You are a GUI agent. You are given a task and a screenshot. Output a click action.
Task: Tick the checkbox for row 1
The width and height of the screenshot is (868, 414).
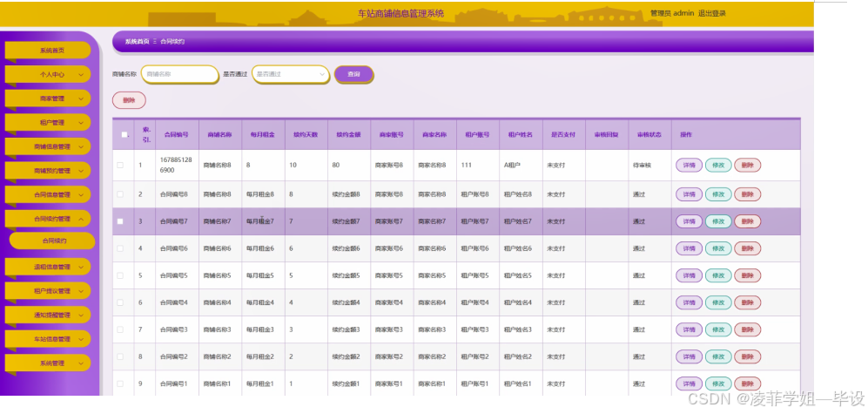point(120,165)
